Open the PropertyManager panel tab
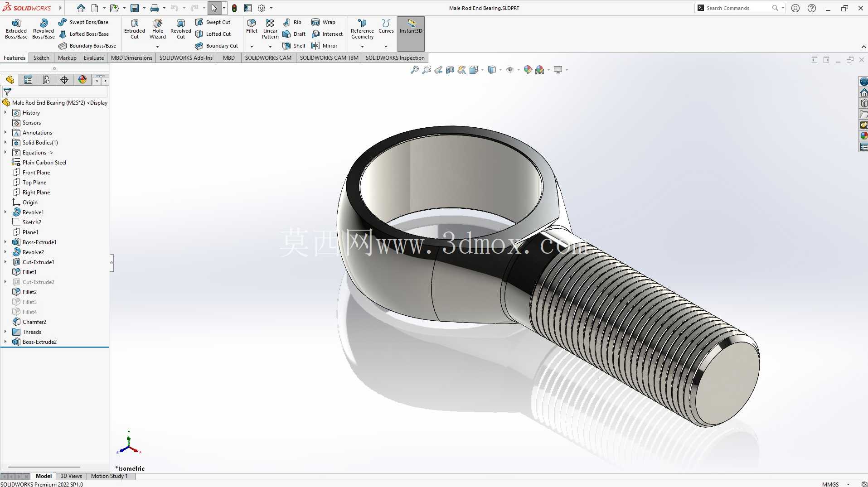Screen dimensions: 868x487 point(28,80)
